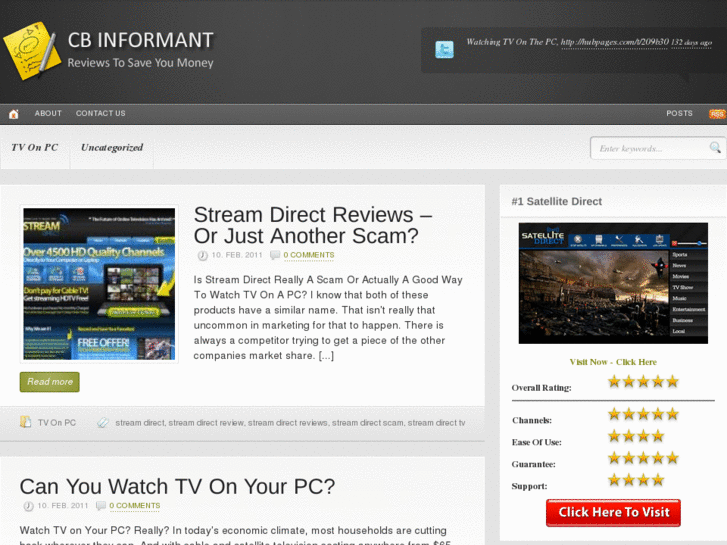Screen dimensions: 727x545
Task: Open Can You Watch TV On Your PC article
Action: pyautogui.click(x=177, y=487)
